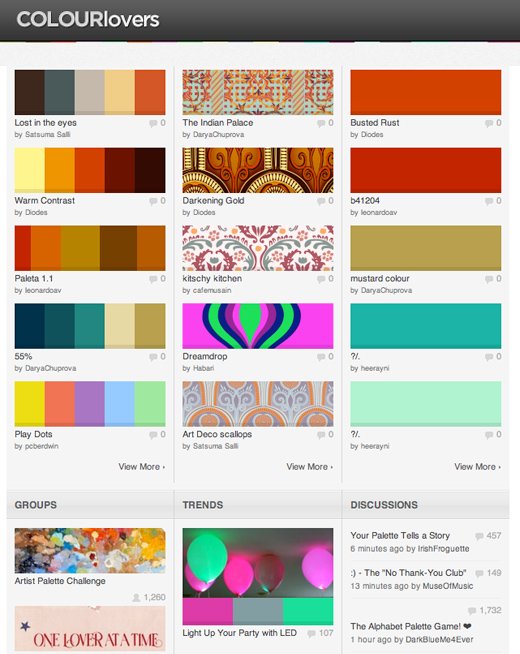The width and height of the screenshot is (520, 654).
Task: Click comment icon for Light Up Your Party
Action: 311,633
